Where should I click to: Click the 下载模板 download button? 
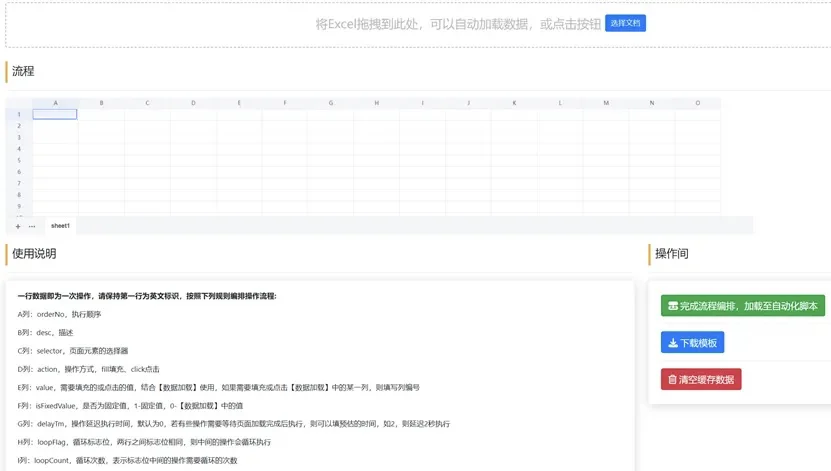692,343
